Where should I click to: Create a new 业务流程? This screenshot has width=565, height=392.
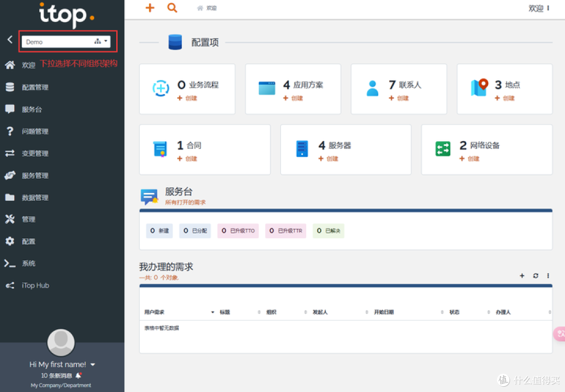pyautogui.click(x=187, y=98)
